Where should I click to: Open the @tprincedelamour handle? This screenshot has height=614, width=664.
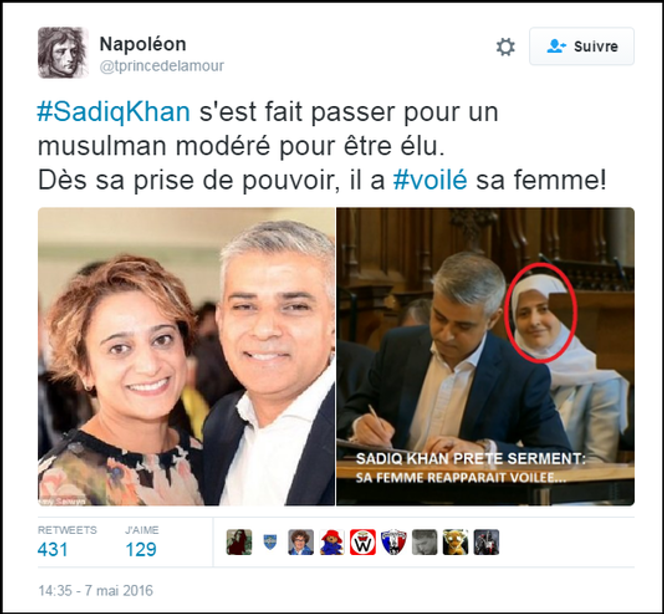162,66
